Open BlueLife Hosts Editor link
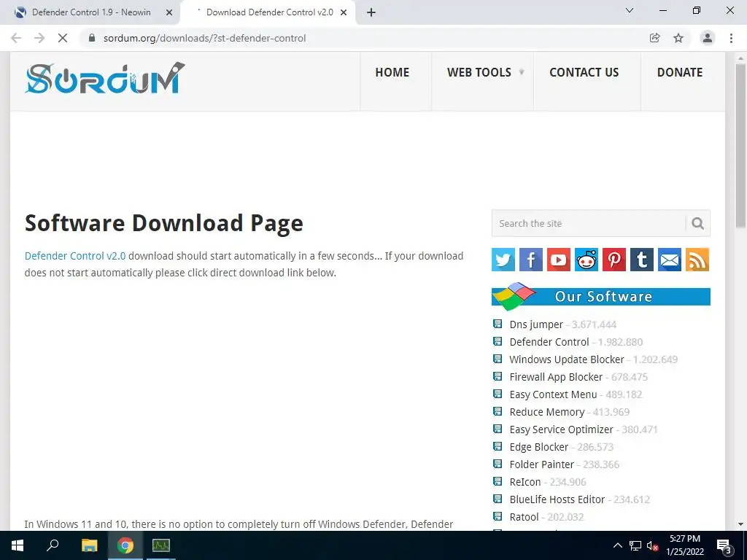 pyautogui.click(x=557, y=499)
